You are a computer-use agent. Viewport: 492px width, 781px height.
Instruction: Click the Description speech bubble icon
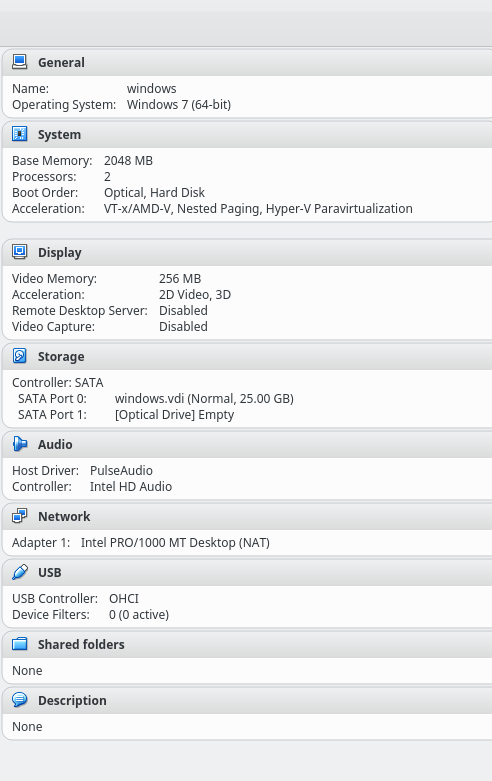tap(19, 700)
